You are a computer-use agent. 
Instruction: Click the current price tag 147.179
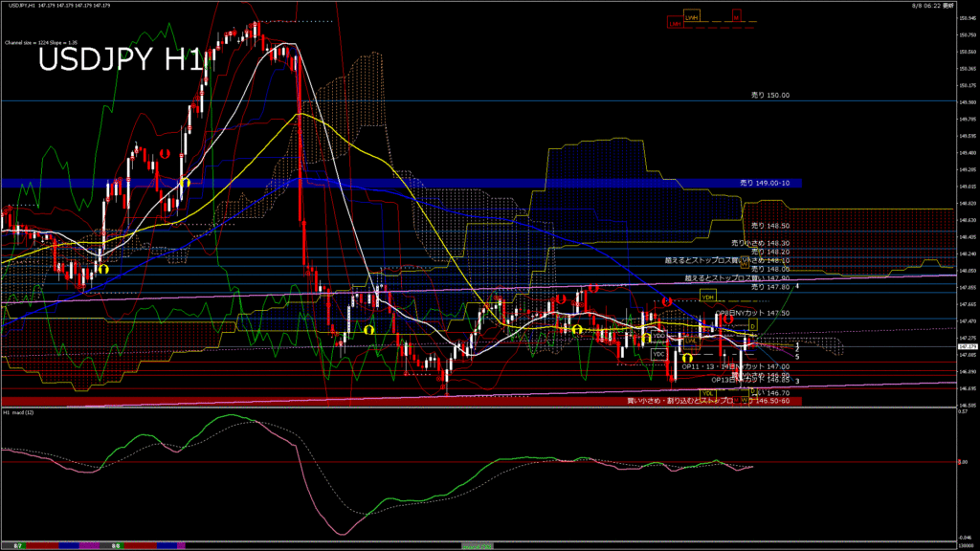967,346
